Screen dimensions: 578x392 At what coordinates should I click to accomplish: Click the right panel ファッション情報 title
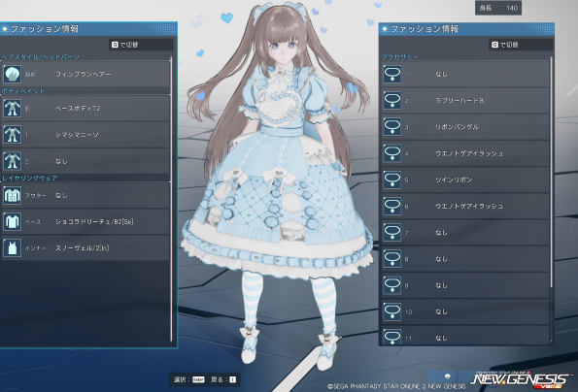point(424,29)
